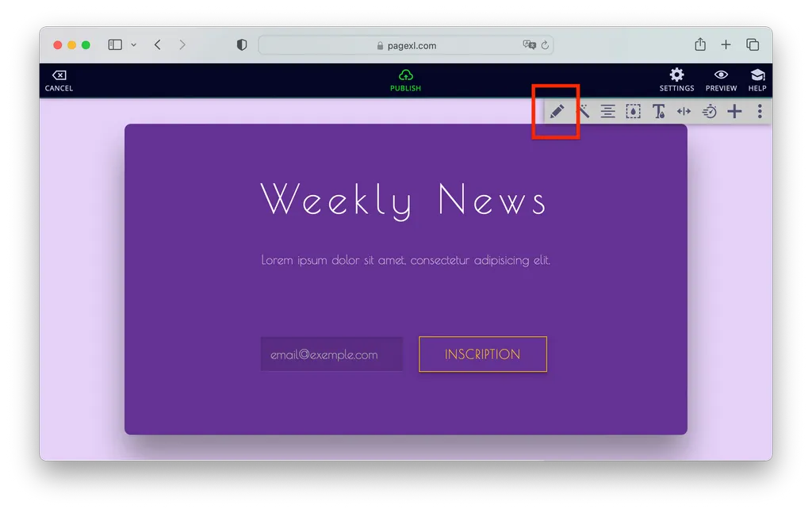
Task: Click the Preview eye icon
Action: pyautogui.click(x=721, y=81)
